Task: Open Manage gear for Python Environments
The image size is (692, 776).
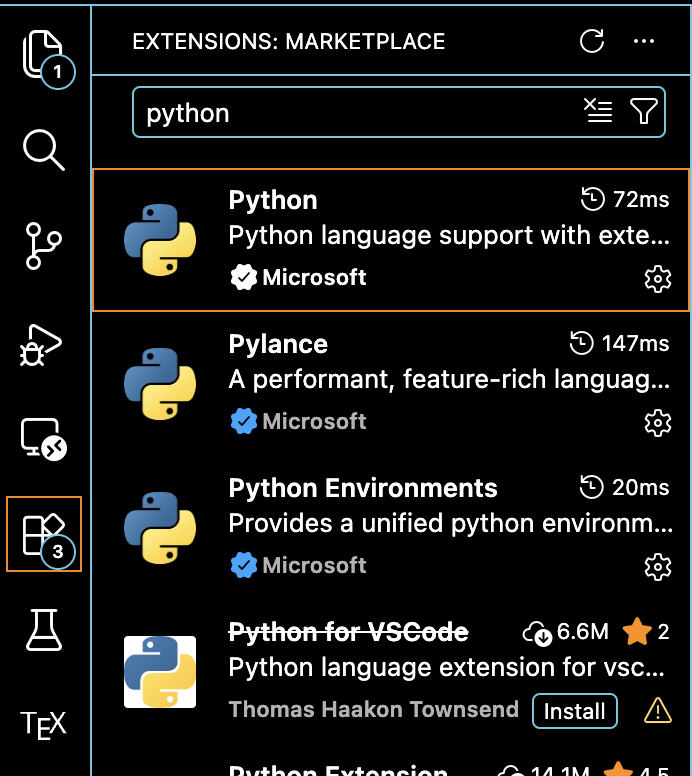Action: 658,567
